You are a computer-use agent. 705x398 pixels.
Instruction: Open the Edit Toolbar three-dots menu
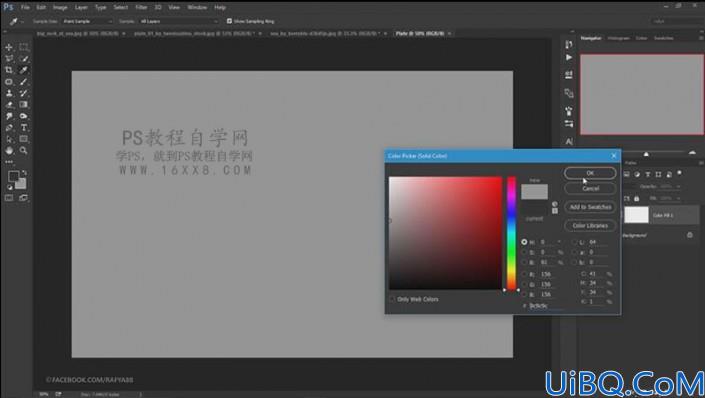click(9, 162)
